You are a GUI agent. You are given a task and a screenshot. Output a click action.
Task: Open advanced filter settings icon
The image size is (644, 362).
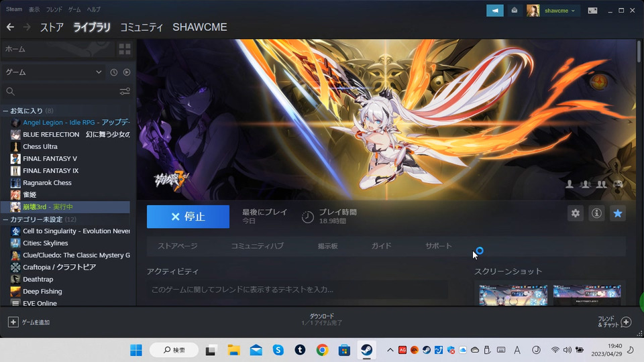[125, 91]
